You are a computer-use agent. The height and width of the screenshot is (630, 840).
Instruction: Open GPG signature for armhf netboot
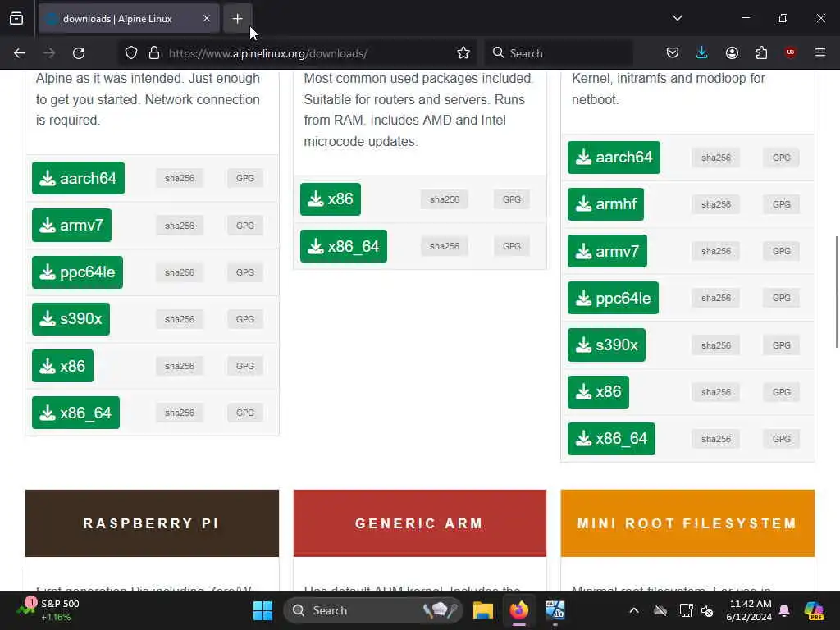(x=782, y=204)
